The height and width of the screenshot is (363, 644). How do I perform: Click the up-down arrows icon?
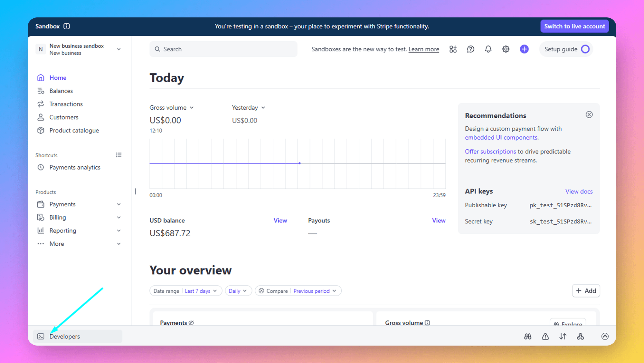tap(563, 336)
